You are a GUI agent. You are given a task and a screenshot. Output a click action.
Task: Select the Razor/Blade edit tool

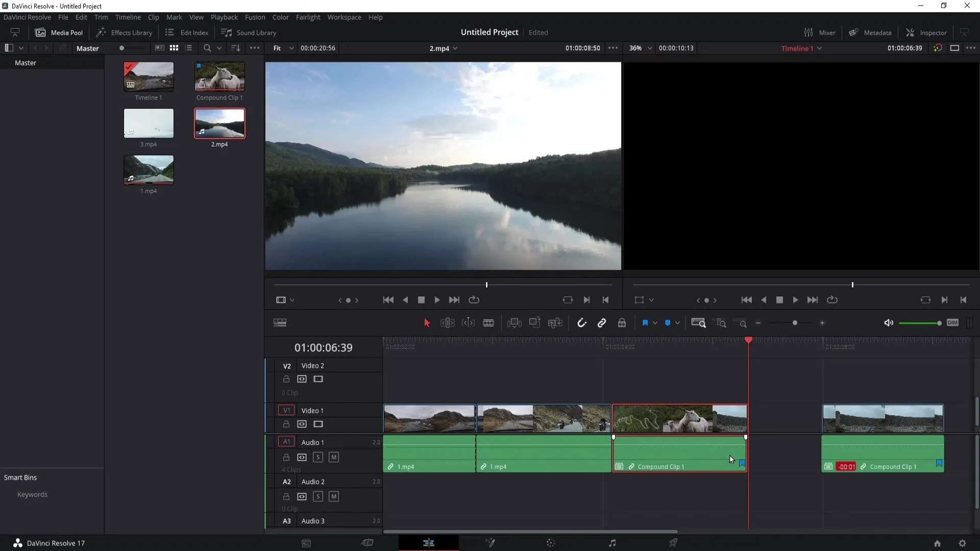point(489,323)
